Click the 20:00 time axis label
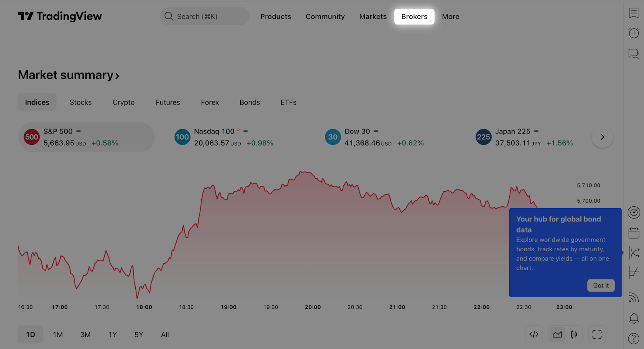The image size is (644, 349). (x=313, y=307)
